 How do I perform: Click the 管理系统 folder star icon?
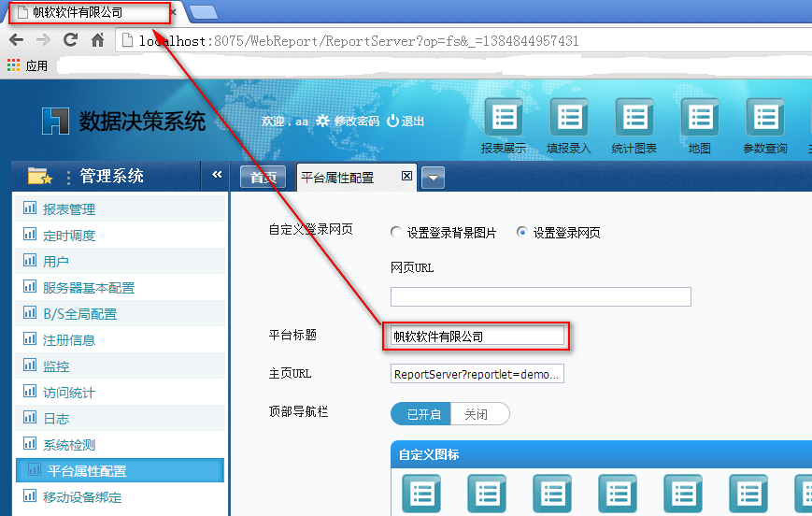[x=40, y=176]
